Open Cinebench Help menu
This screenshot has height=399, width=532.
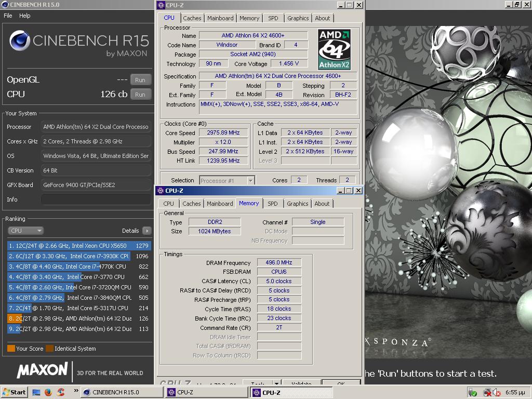click(24, 16)
